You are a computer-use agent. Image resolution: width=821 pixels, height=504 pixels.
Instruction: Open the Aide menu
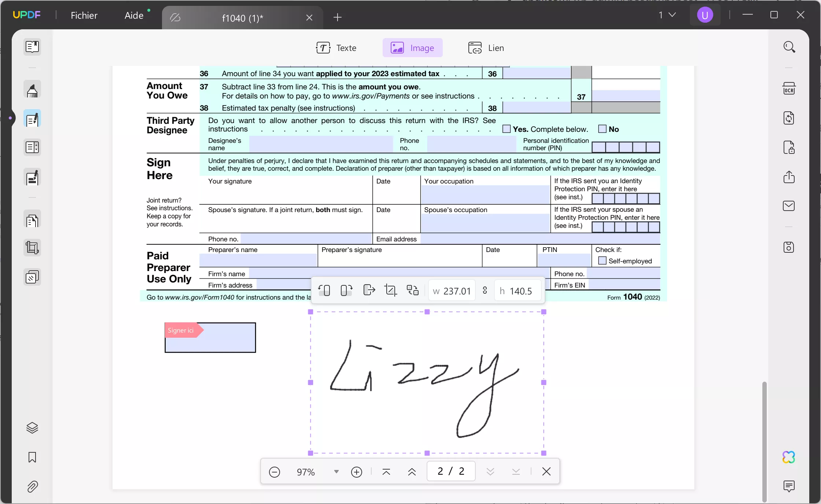[133, 15]
